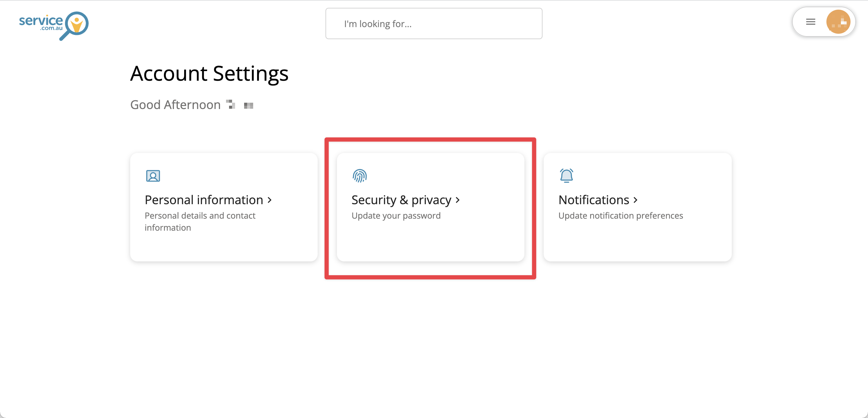Click the chevron beside Notifications
Viewport: 868px width, 418px height.
[x=636, y=200]
